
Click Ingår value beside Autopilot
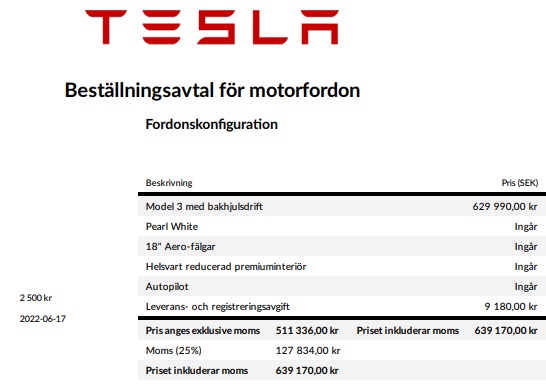[526, 286]
